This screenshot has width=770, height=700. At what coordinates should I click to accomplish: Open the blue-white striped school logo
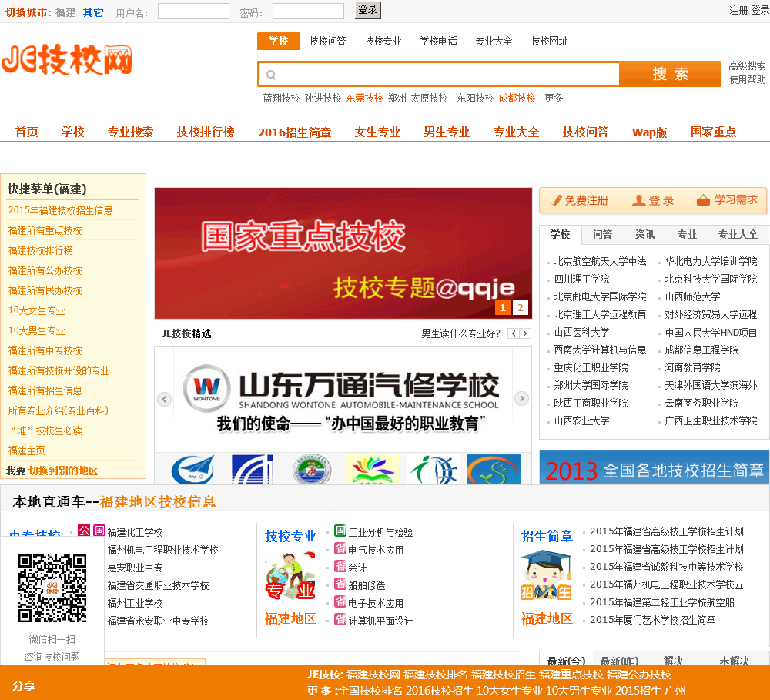253,470
